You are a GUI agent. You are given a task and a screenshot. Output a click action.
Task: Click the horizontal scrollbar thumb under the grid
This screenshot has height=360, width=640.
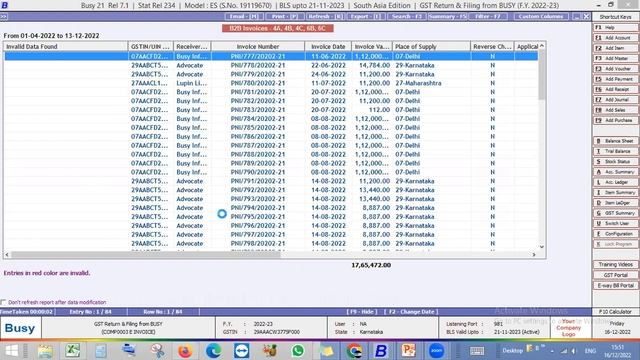(146, 254)
